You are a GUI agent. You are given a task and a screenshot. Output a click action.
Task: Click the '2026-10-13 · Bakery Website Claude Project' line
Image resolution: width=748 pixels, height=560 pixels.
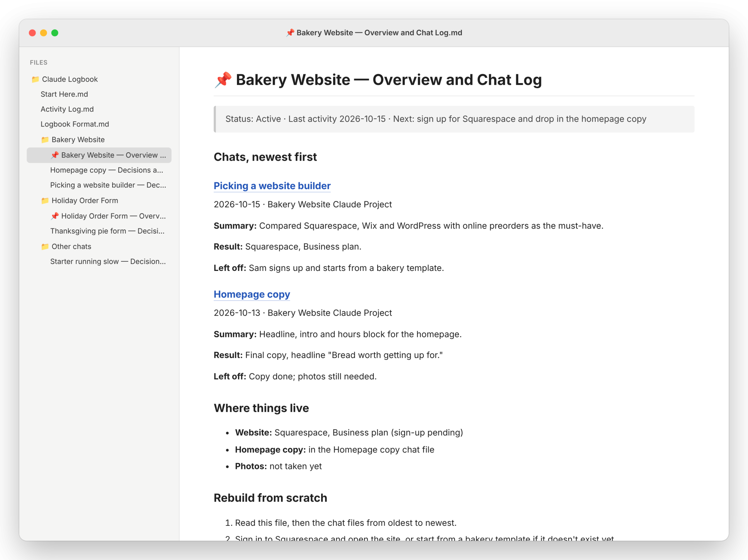pyautogui.click(x=303, y=313)
